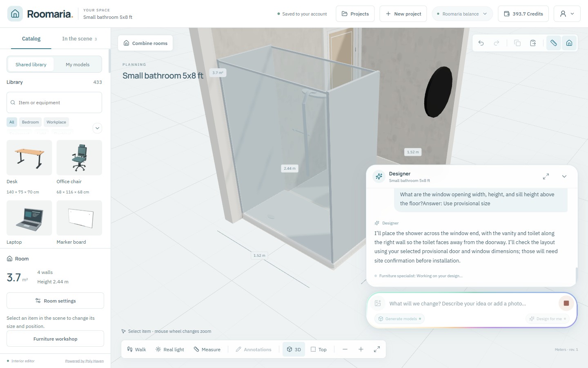Focus the Item or equipment search field

click(54, 102)
